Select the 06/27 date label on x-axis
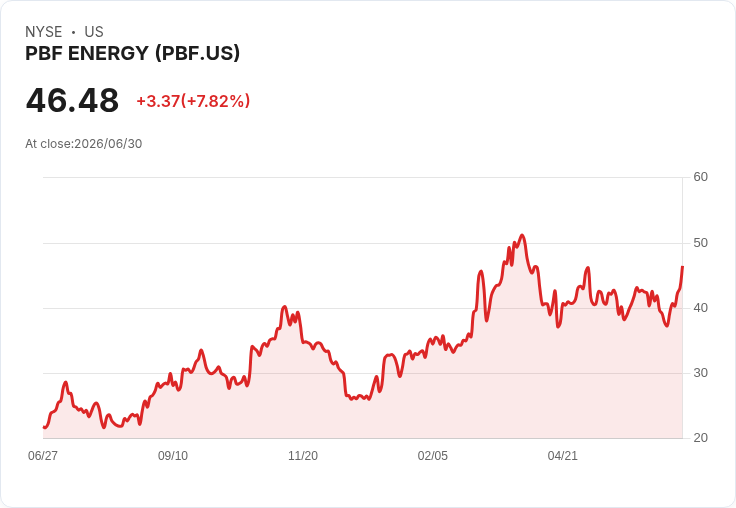Image resolution: width=736 pixels, height=508 pixels. pyautogui.click(x=43, y=456)
